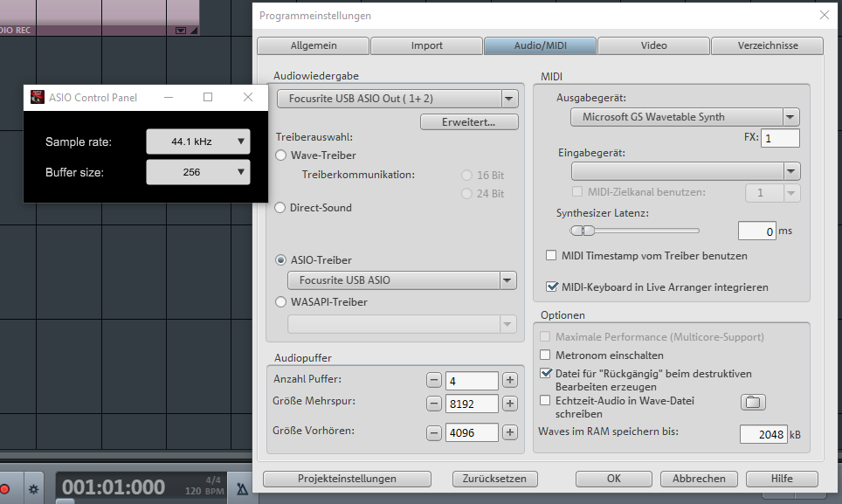
Task: Open the MIDI Ausgabegerät dropdown
Action: [685, 117]
